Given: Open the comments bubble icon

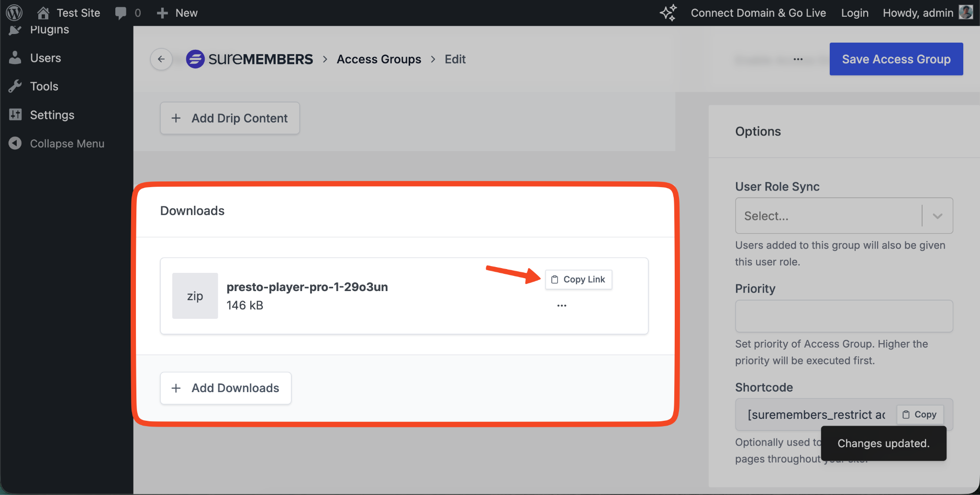Looking at the screenshot, I should pyautogui.click(x=121, y=13).
